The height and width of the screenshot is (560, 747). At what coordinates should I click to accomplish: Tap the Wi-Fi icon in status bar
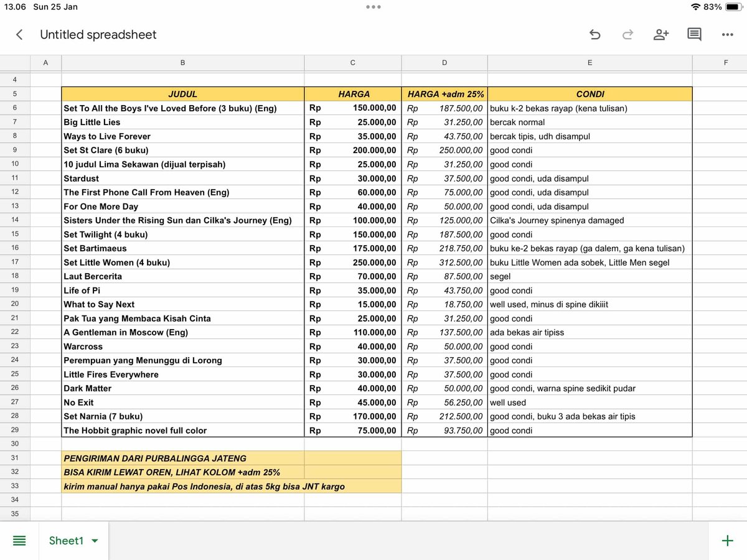coord(695,7)
